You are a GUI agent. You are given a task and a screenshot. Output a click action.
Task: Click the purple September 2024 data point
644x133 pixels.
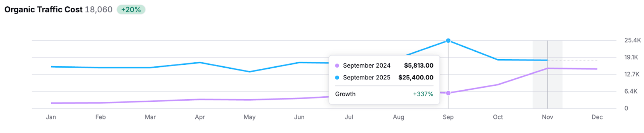pos(448,93)
